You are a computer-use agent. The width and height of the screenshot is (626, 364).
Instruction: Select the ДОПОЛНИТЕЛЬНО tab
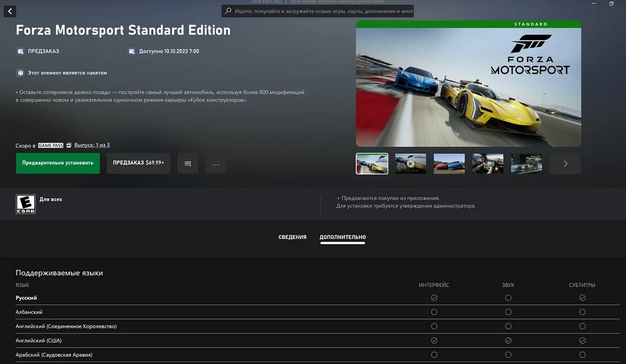[342, 238]
